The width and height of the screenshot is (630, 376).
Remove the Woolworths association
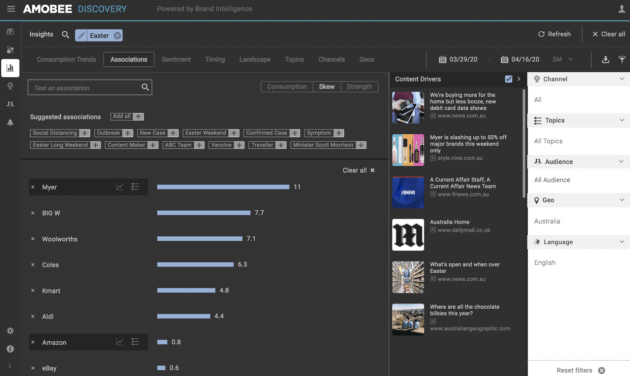pyautogui.click(x=33, y=239)
